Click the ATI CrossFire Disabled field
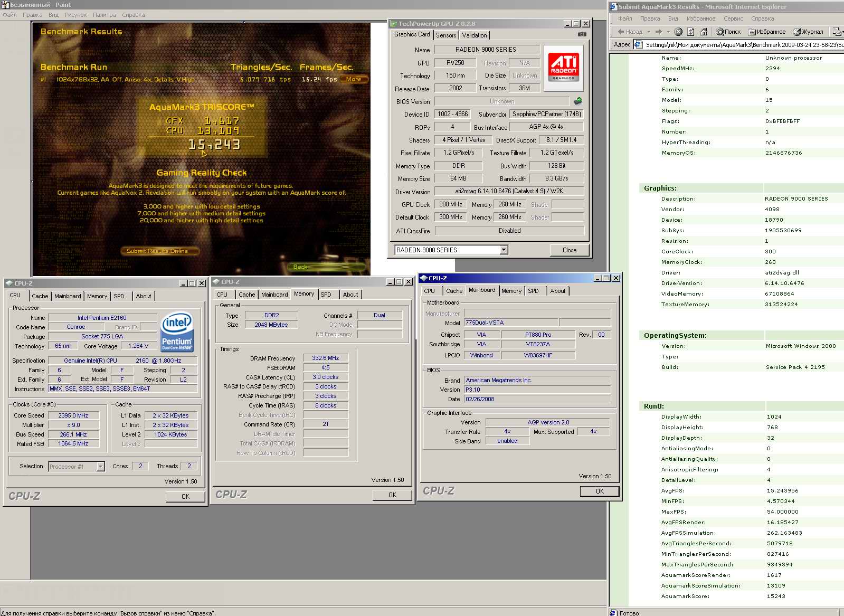Screen dimensions: 844x616 pyautogui.click(x=509, y=231)
